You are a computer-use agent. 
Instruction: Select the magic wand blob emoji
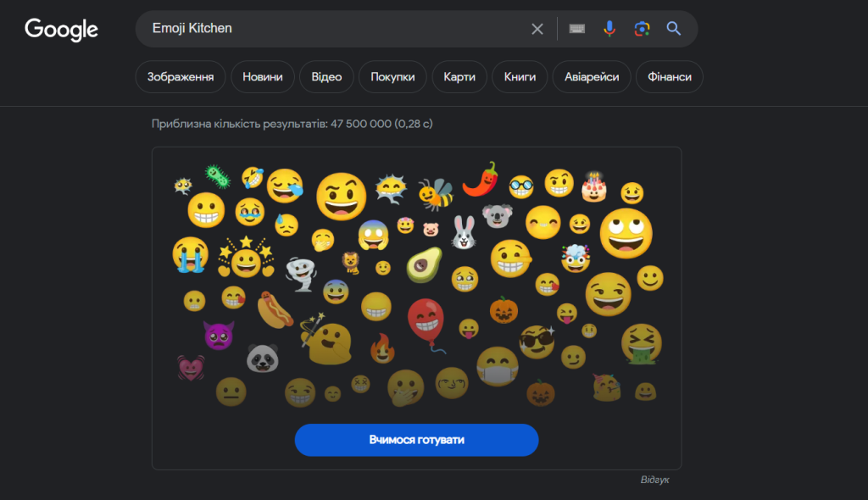(x=325, y=340)
